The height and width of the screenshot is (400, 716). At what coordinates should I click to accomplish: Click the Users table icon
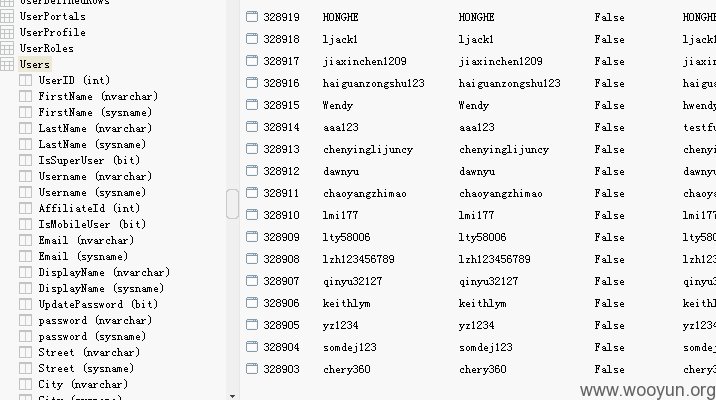7,64
